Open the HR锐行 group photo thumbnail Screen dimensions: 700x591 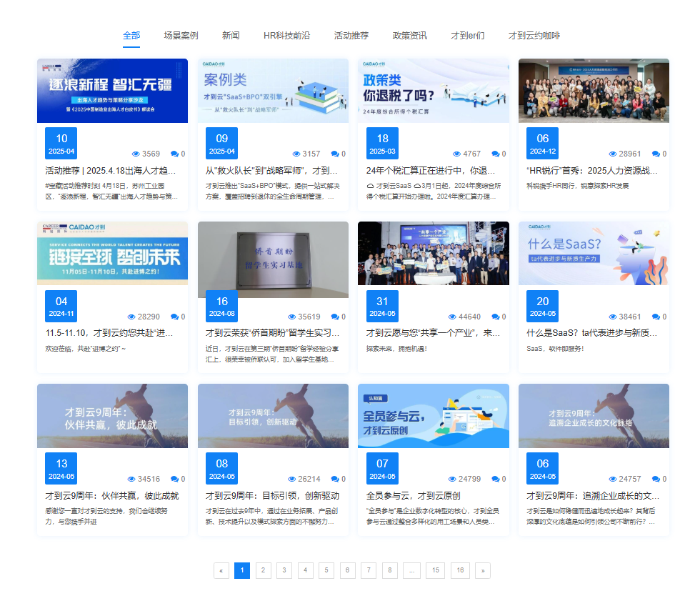tap(594, 91)
